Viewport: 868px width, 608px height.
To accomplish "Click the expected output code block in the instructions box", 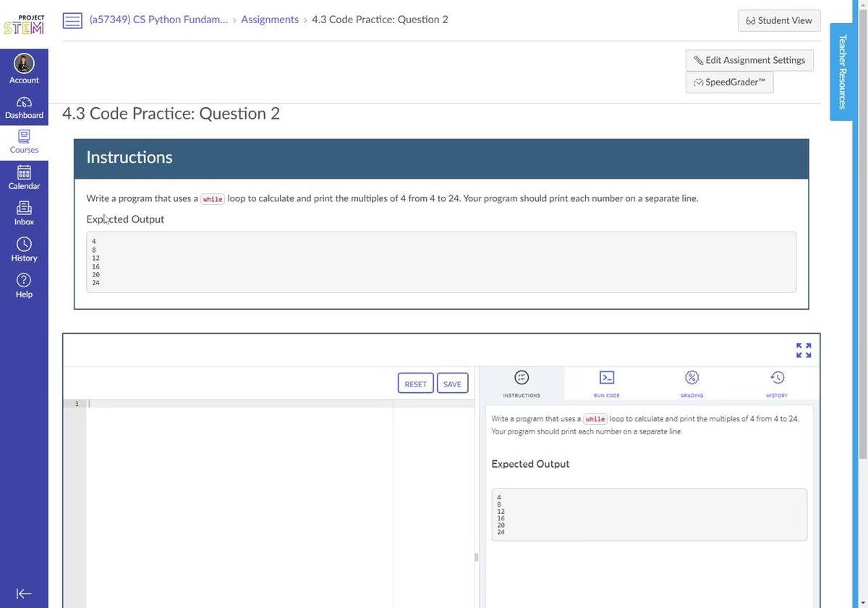I will coord(441,262).
